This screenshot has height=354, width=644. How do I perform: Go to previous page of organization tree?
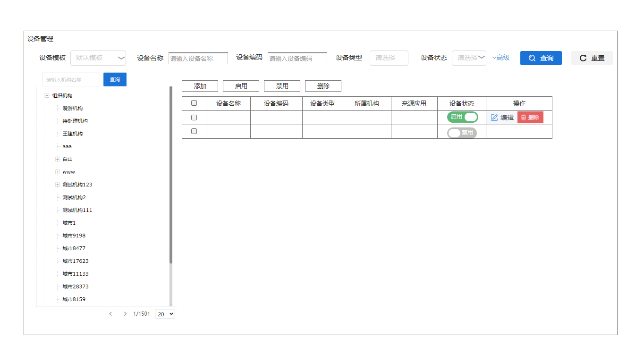click(x=110, y=313)
